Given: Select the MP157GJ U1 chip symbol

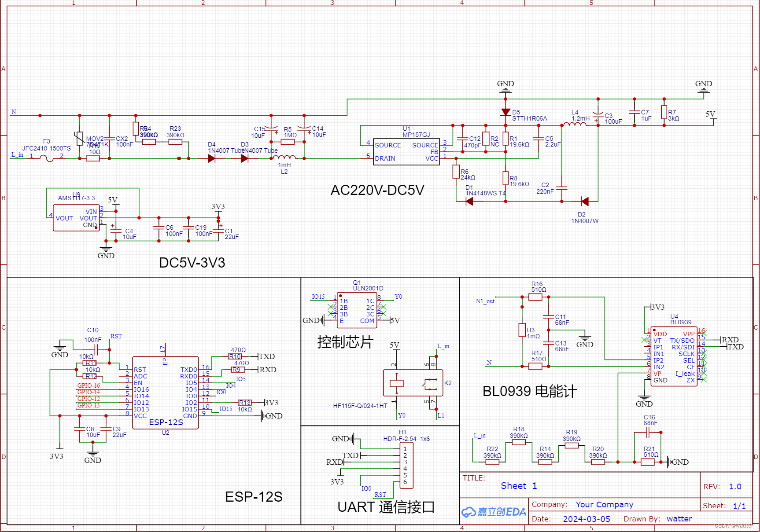Looking at the screenshot, I should (x=406, y=152).
